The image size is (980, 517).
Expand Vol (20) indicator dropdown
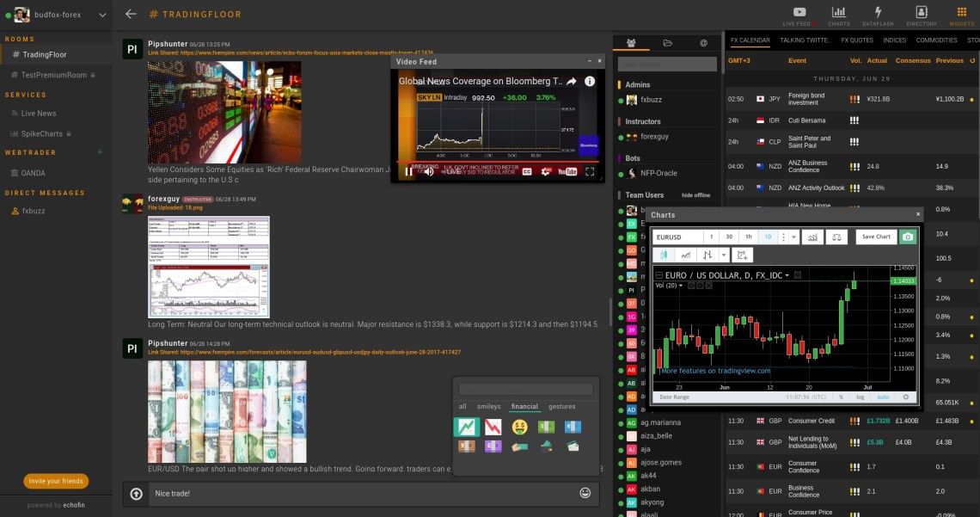[x=681, y=286]
